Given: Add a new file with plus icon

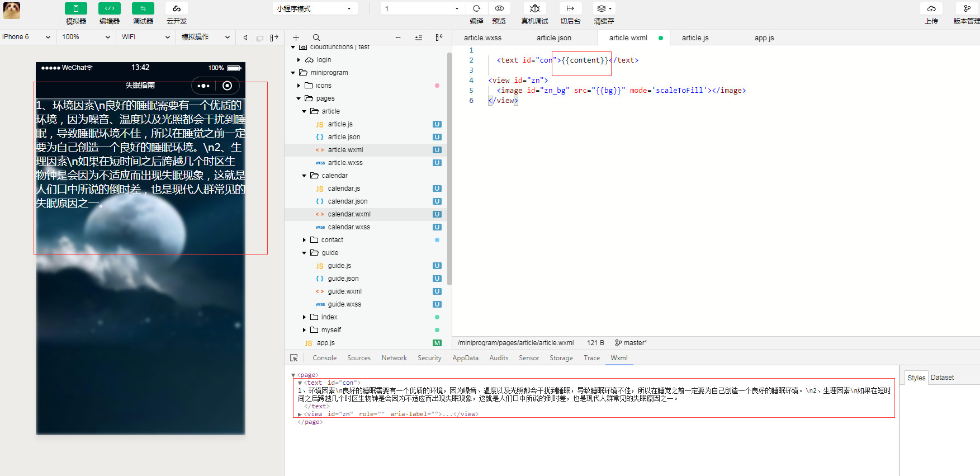Looking at the screenshot, I should 296,37.
